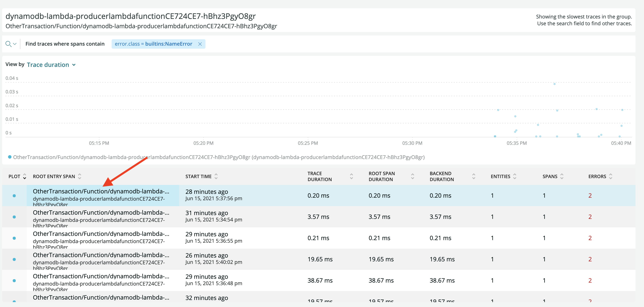Click the highest scatter point near 0.04 s

(554, 84)
